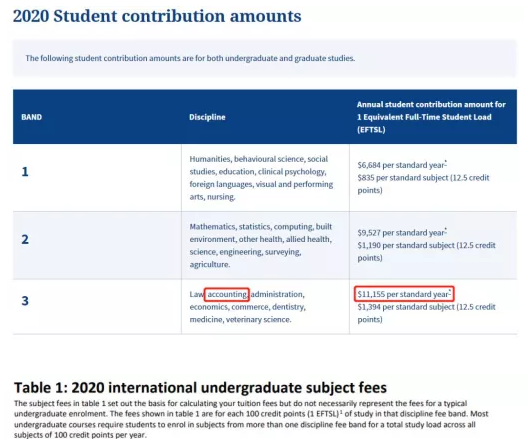Click the '2020 Student contribution amounts' heading
Image resolution: width=528 pixels, height=439 pixels.
[x=157, y=16]
